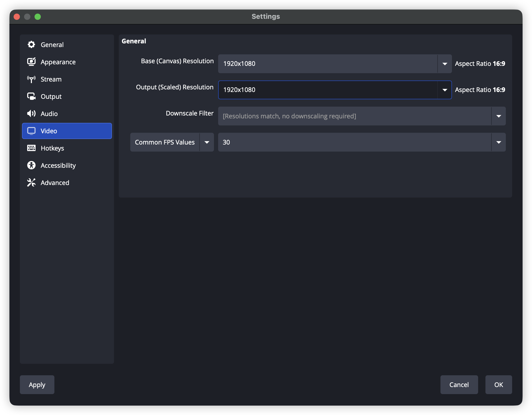
Task: Expand Output (Scaled) Resolution dropdown arrow
Action: (445, 90)
